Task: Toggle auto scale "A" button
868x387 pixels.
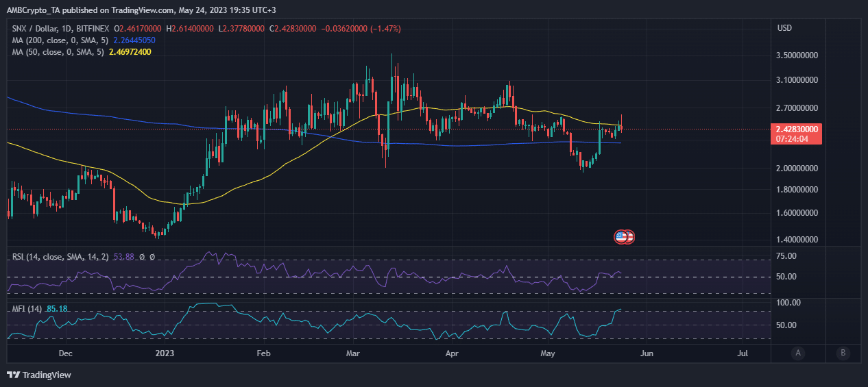Action: (x=797, y=353)
